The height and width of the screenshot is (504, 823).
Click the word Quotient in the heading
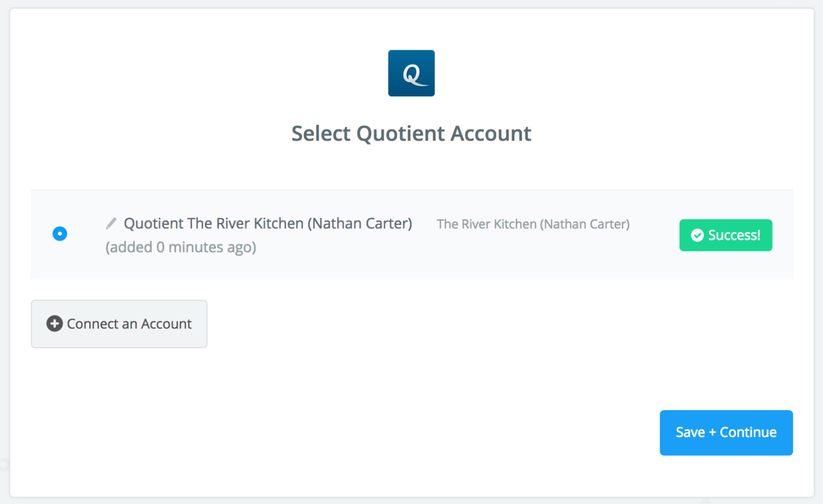[401, 134]
